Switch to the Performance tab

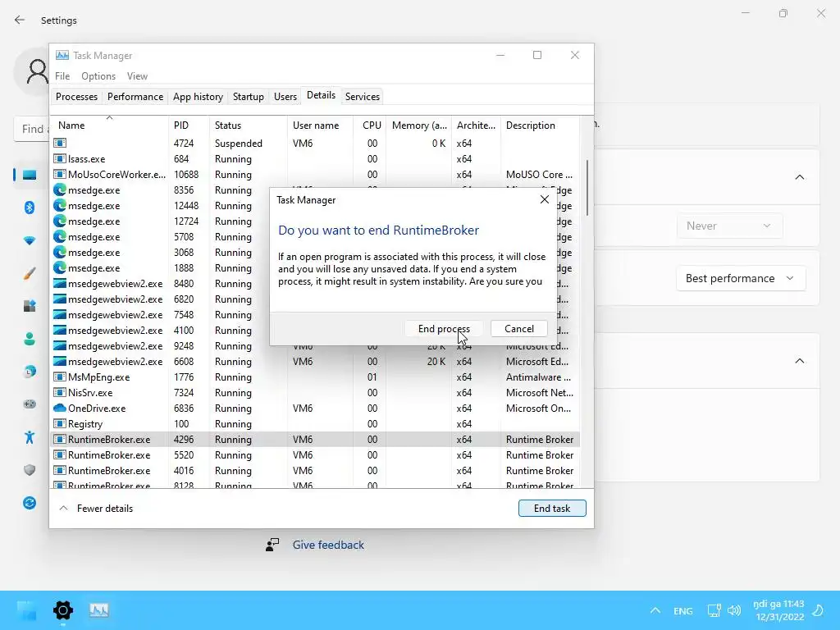tap(135, 97)
